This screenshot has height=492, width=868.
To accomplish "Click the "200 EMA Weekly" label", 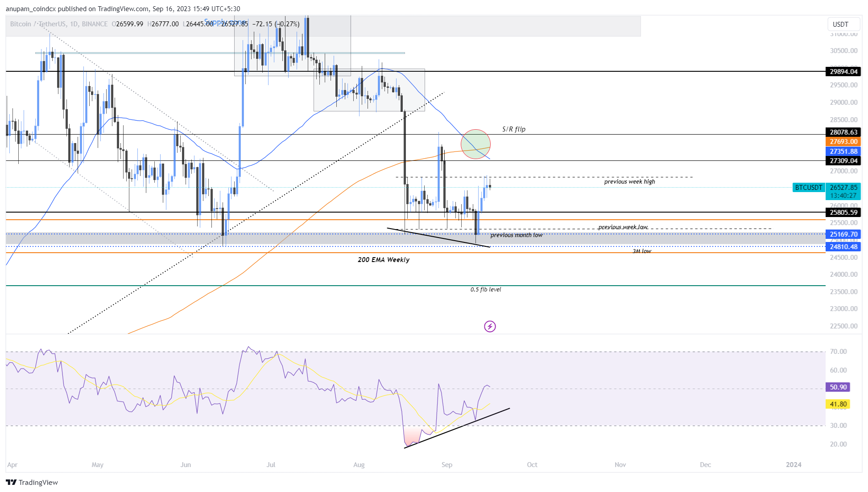I will (x=384, y=260).
